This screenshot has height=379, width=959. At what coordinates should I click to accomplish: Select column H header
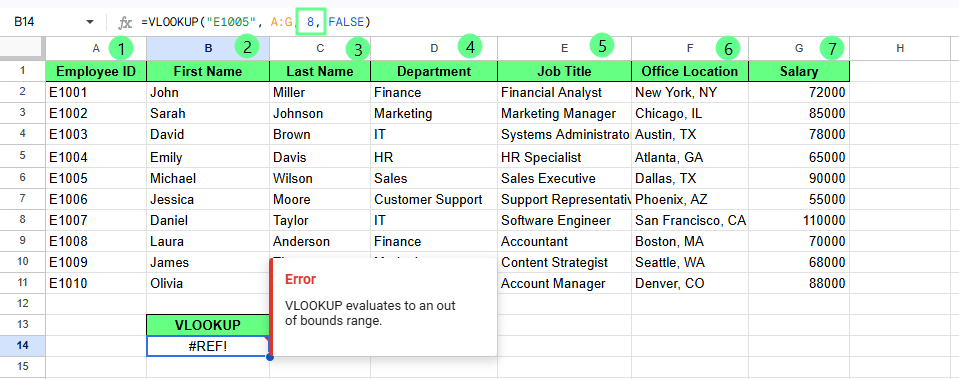pyautogui.click(x=900, y=48)
